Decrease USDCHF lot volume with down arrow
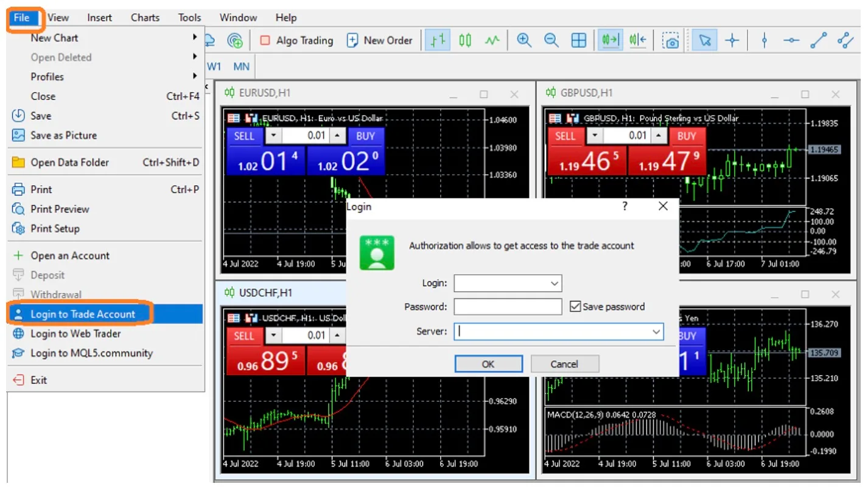 (273, 336)
